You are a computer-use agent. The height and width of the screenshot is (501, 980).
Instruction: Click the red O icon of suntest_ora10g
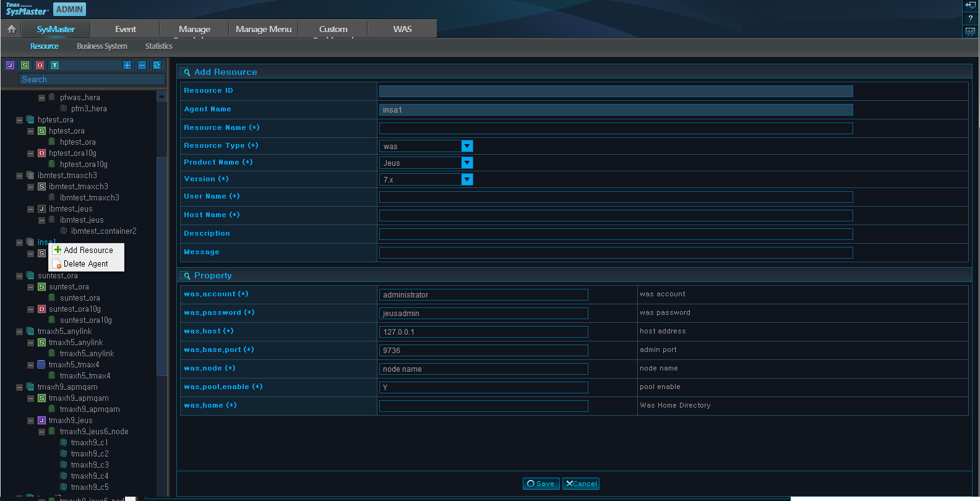click(41, 309)
